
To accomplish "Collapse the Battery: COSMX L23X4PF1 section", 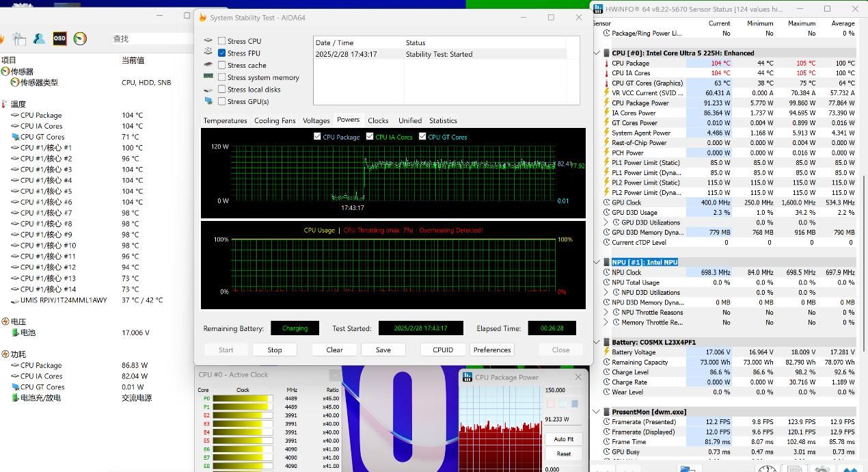I will [597, 342].
